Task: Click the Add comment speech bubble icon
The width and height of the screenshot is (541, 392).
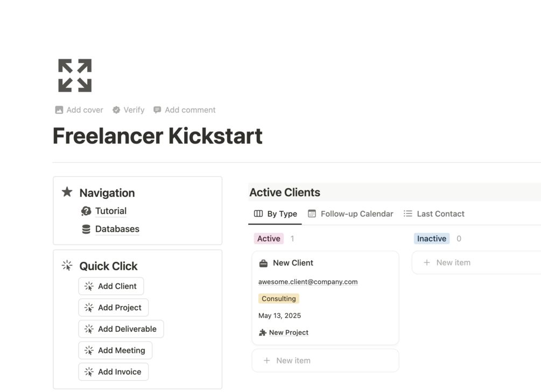Action: [x=157, y=110]
